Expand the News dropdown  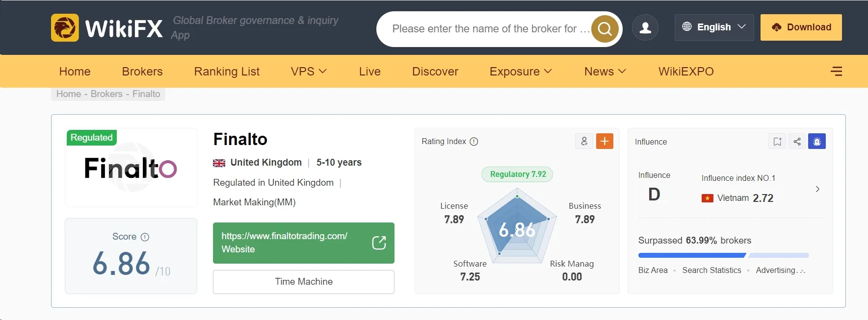605,72
